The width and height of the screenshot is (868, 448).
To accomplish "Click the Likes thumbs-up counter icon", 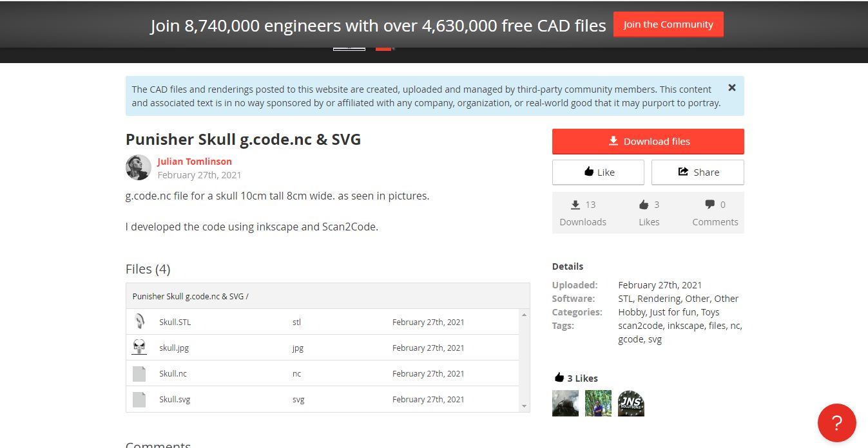I will [x=643, y=204].
